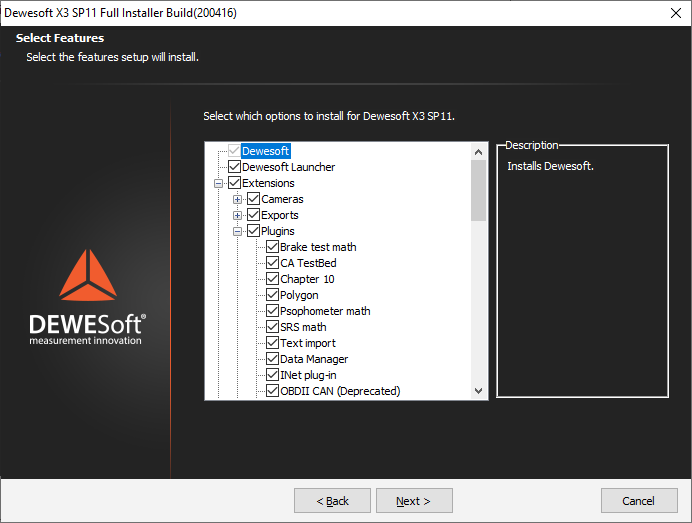Uncheck CA TestBed checkbox

[273, 263]
